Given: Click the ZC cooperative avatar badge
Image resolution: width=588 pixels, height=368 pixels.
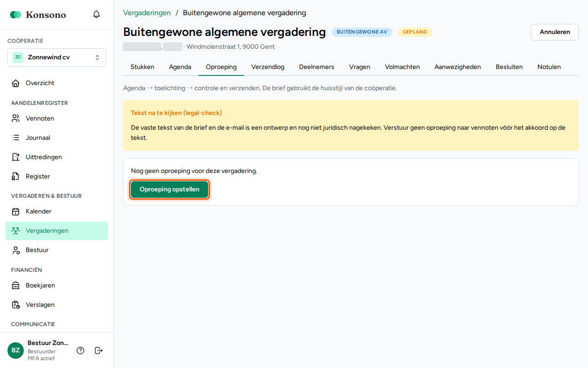Looking at the screenshot, I should (18, 57).
